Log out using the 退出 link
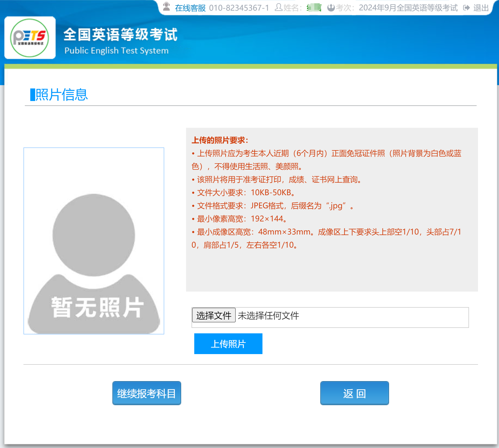The width and height of the screenshot is (499, 448). coord(481,8)
